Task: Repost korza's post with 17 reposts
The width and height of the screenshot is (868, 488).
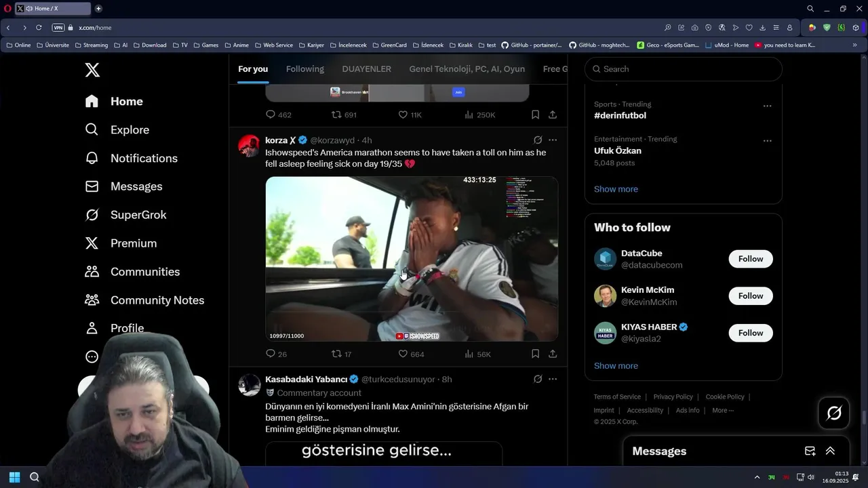Action: tap(341, 354)
